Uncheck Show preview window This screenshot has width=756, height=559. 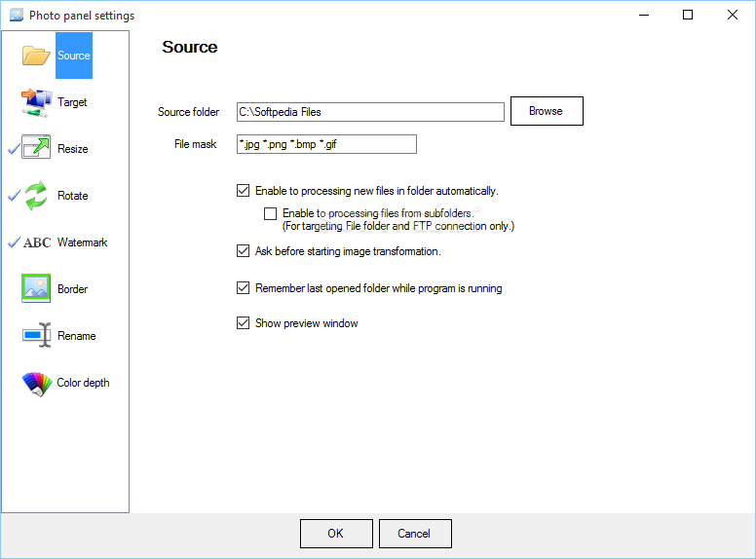tap(243, 323)
